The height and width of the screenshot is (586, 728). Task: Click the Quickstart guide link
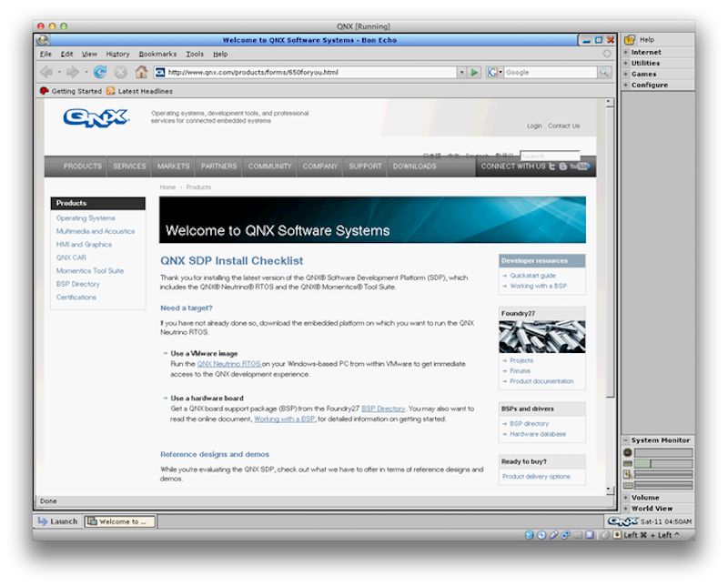point(532,276)
